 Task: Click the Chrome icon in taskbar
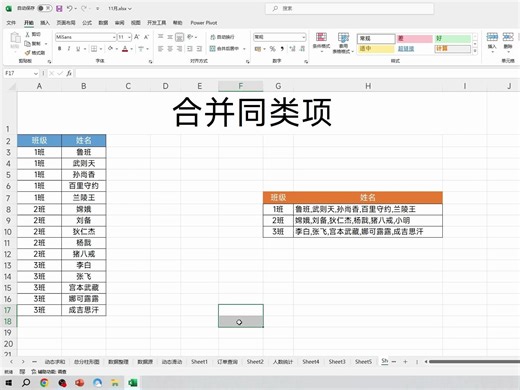pos(44,383)
